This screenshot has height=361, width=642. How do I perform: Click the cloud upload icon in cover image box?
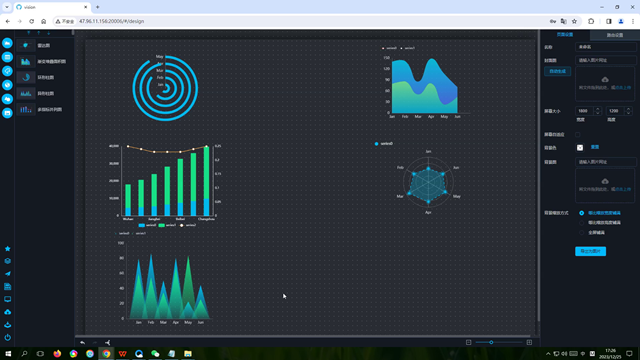pyautogui.click(x=605, y=79)
